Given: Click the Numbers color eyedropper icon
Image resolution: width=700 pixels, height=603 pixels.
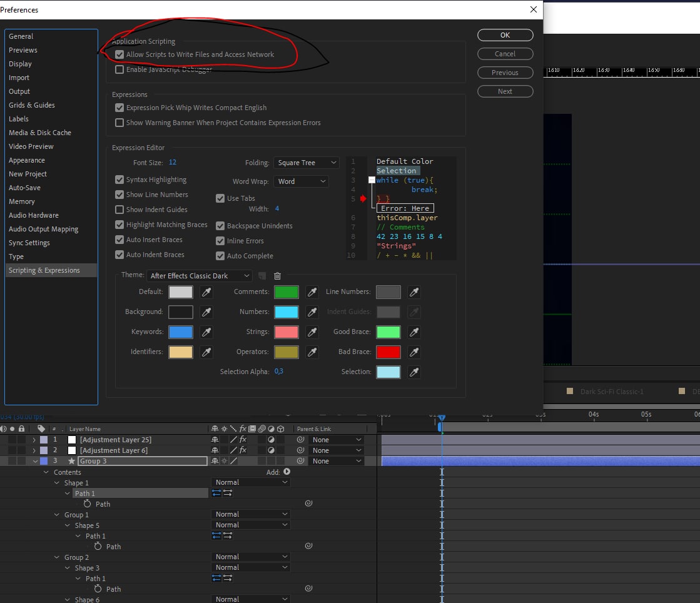Looking at the screenshot, I should point(312,312).
